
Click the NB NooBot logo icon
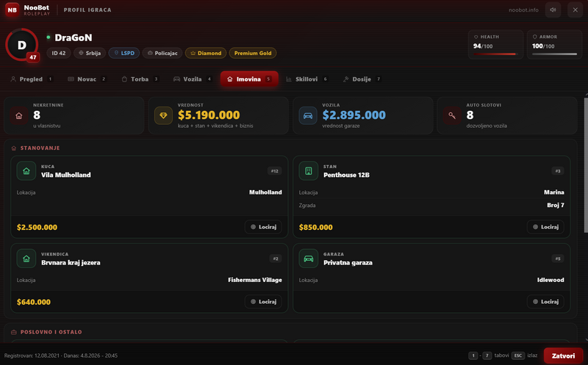click(12, 10)
